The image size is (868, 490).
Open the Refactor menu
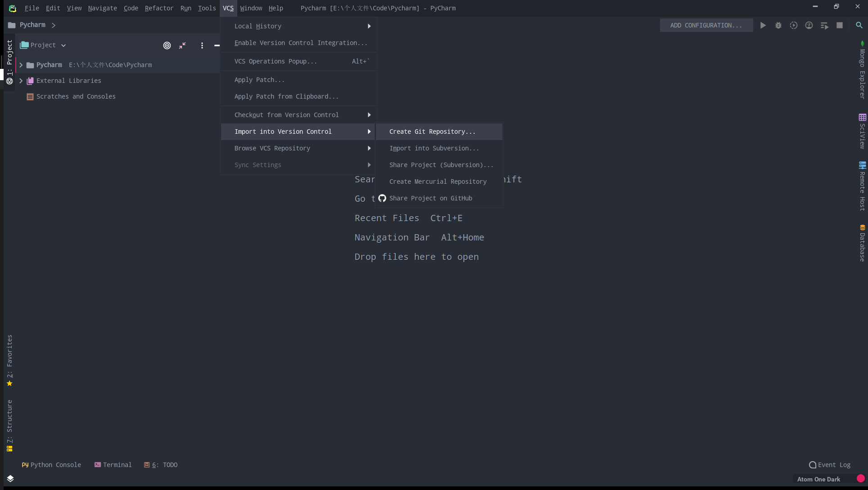[159, 8]
